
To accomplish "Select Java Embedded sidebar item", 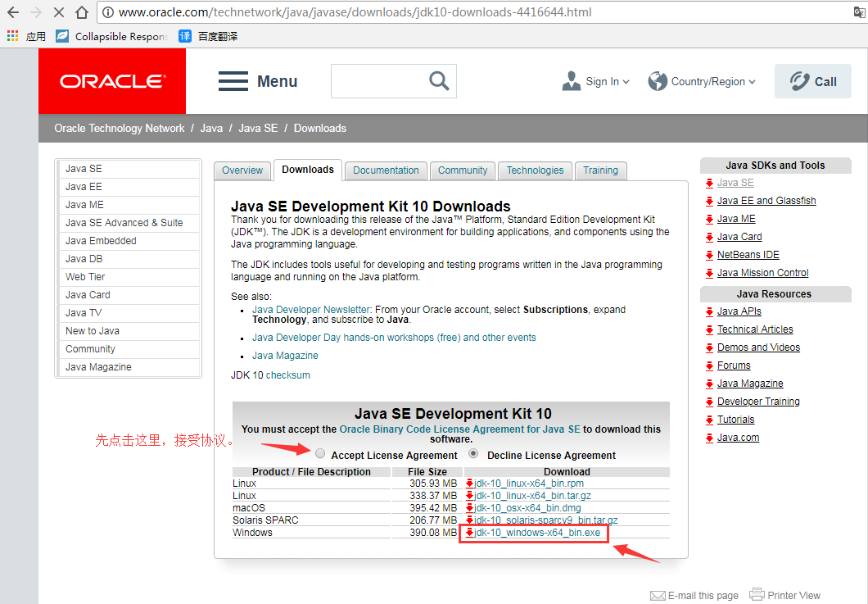I will click(128, 241).
